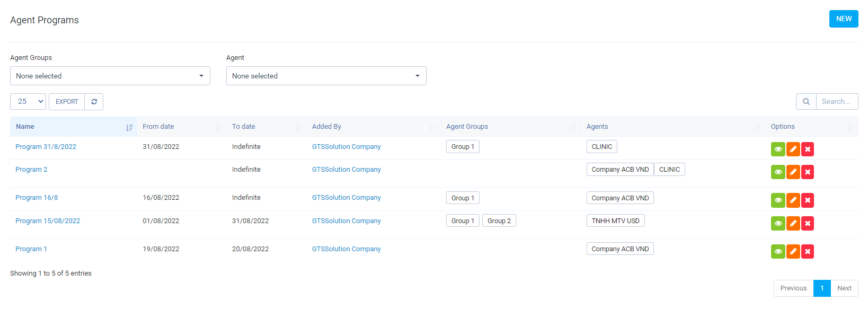Export the table with EXPORT button

[x=67, y=102]
